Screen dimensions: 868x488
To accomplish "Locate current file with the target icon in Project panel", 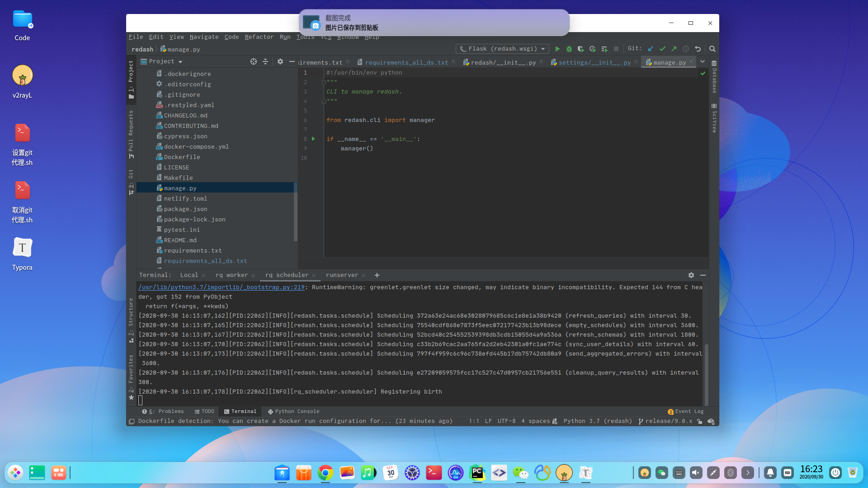I will coord(254,61).
